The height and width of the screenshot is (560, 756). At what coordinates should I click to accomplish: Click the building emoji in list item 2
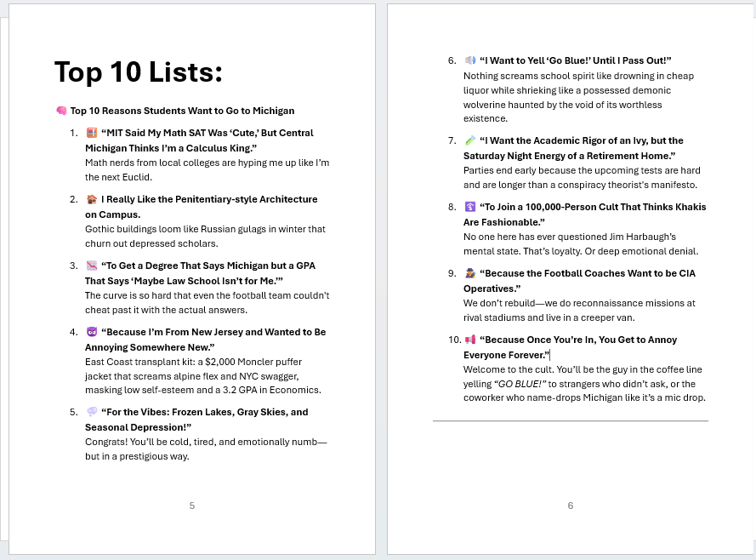[x=92, y=199]
